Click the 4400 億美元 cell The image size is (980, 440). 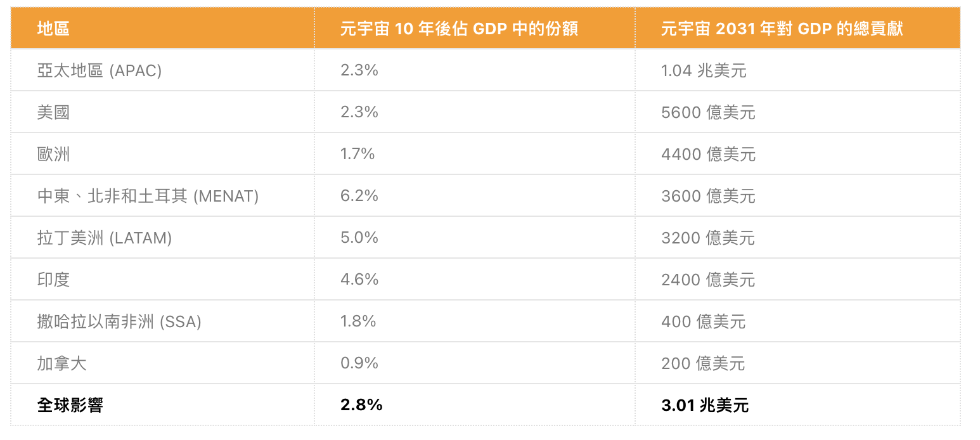[708, 154]
